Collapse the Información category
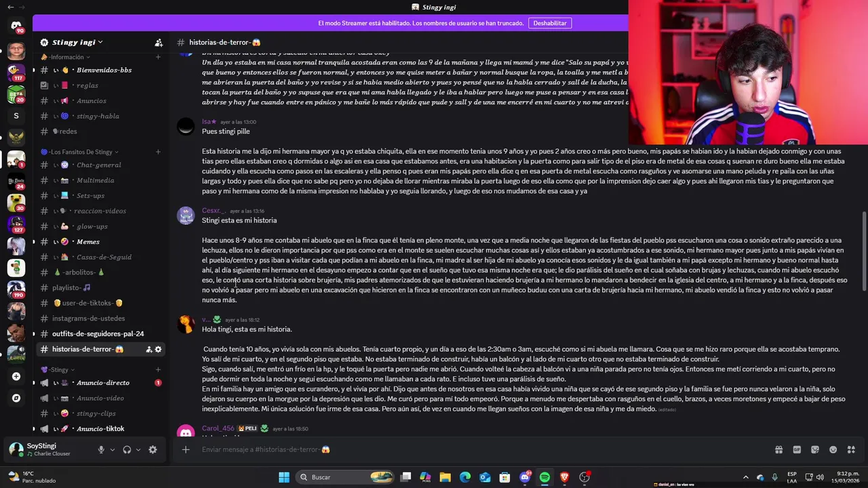The height and width of the screenshot is (488, 868). 65,57
